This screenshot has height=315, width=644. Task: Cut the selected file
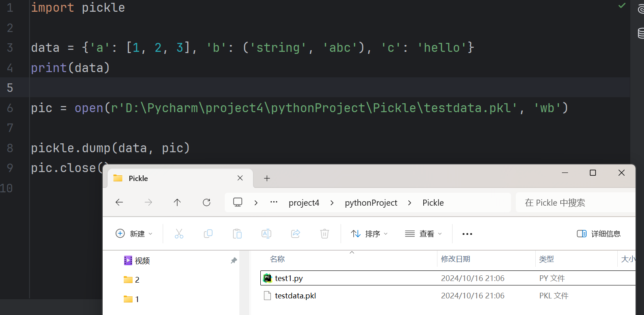(x=179, y=234)
